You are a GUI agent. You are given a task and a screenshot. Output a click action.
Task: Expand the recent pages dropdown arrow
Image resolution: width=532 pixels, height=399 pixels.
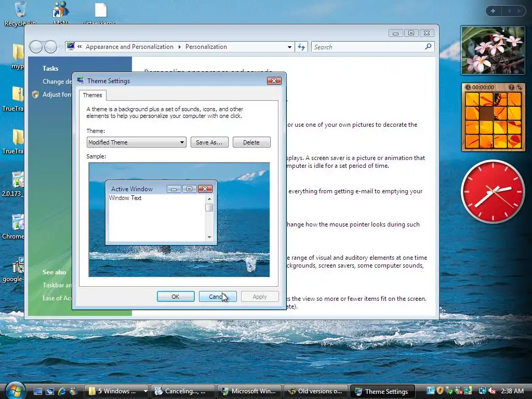point(61,47)
